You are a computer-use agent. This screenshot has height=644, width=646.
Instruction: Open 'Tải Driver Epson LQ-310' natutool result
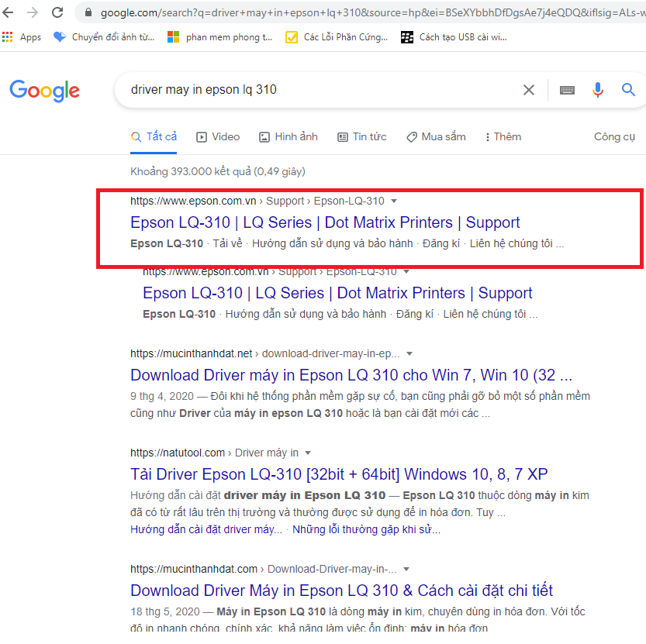(x=339, y=474)
